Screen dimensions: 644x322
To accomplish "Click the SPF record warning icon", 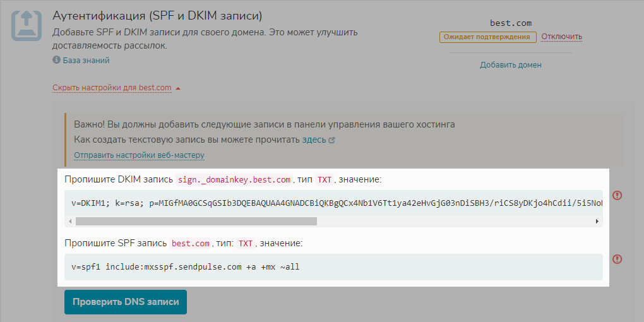I will (x=617, y=259).
